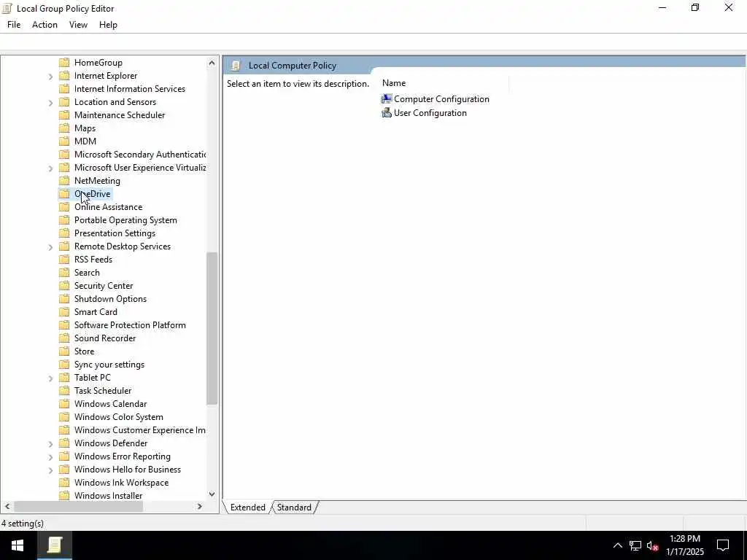Select the Task Scheduler tree item
Image resolution: width=747 pixels, height=560 pixels.
(x=103, y=391)
